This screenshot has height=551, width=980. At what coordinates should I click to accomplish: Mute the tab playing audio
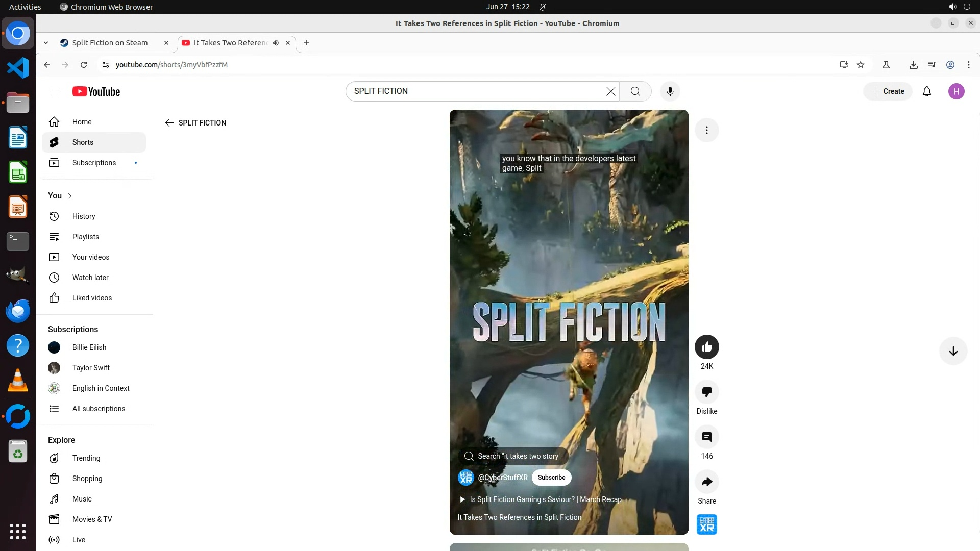pyautogui.click(x=276, y=43)
